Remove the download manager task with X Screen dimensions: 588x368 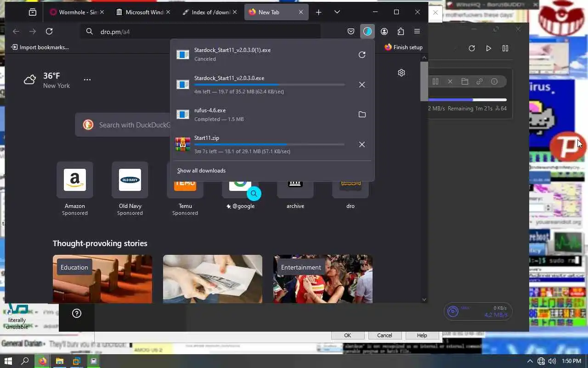[450, 81]
